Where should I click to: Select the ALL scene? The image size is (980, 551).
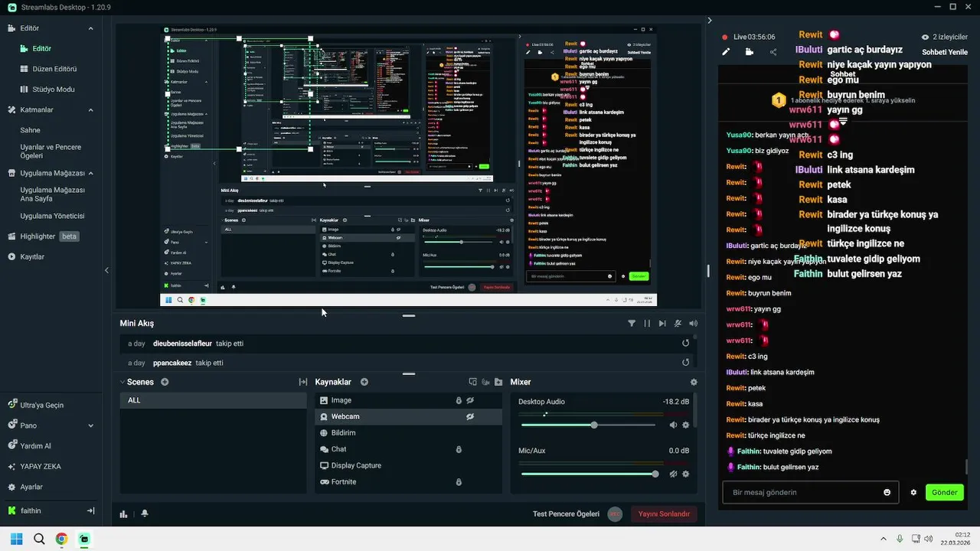[x=214, y=400]
